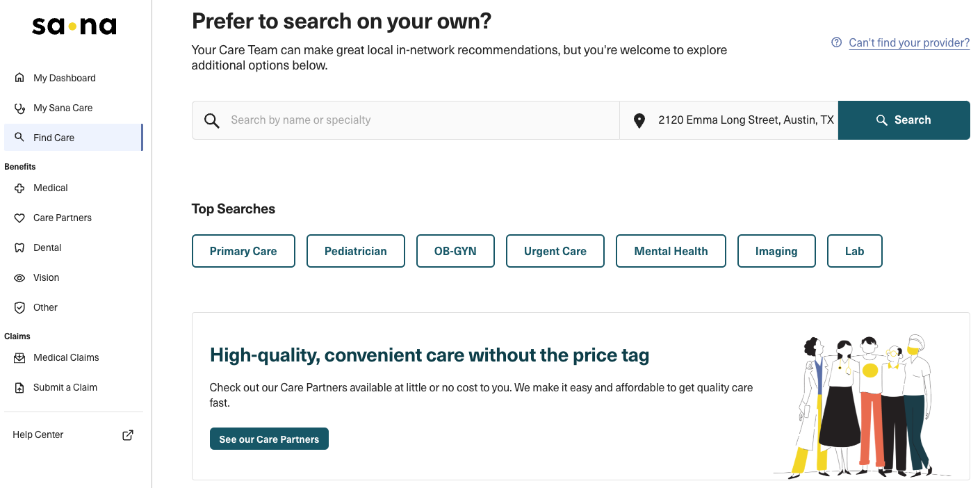Open Medical Claims in the sidebar
The image size is (980, 488).
(x=66, y=357)
